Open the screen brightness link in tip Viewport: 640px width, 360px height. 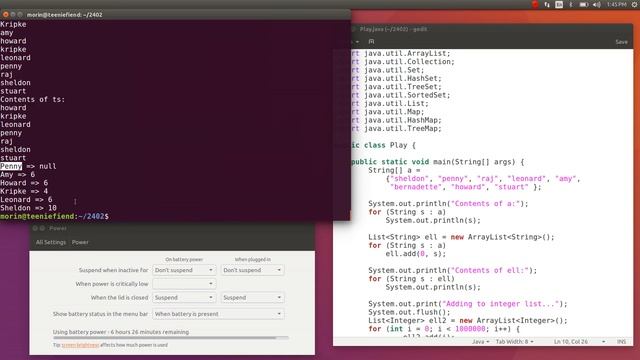pyautogui.click(x=80, y=345)
